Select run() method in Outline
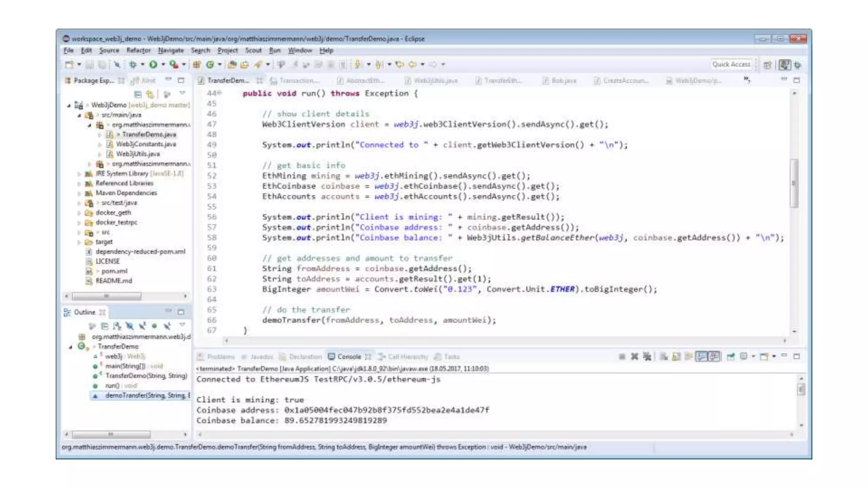Viewport: 868px width, 488px height. click(112, 385)
